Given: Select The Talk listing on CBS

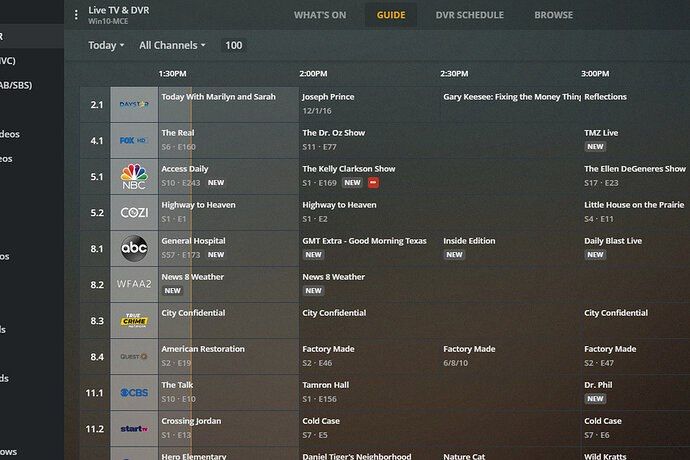Looking at the screenshot, I should pyautogui.click(x=228, y=393).
